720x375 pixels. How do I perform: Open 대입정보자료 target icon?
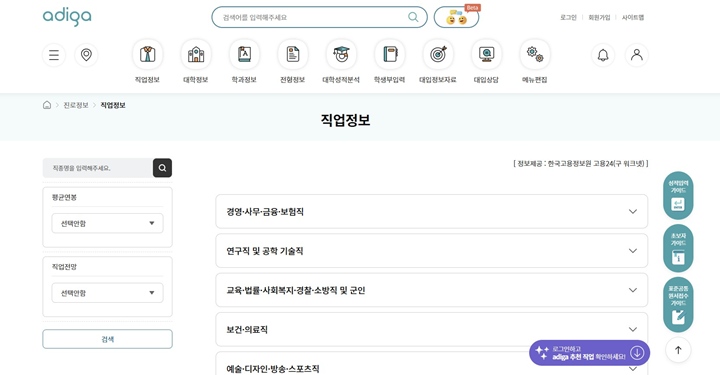[438, 54]
